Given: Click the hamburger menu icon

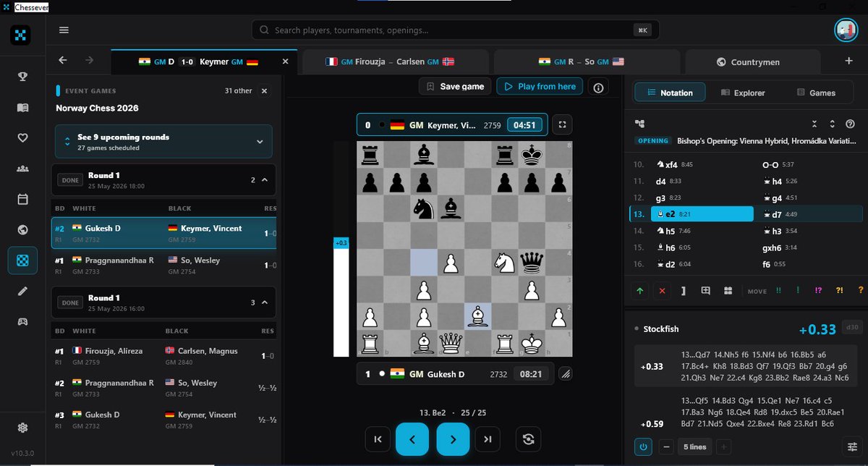Looking at the screenshot, I should 64,30.
